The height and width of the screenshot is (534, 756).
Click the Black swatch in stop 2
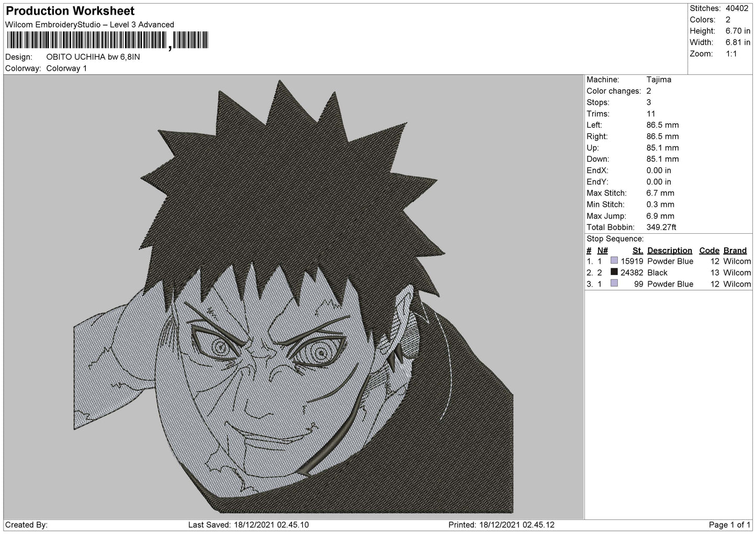click(614, 272)
